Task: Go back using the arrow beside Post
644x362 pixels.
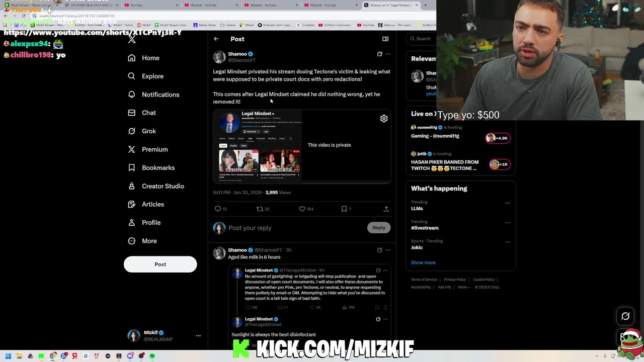Action: pyautogui.click(x=216, y=39)
